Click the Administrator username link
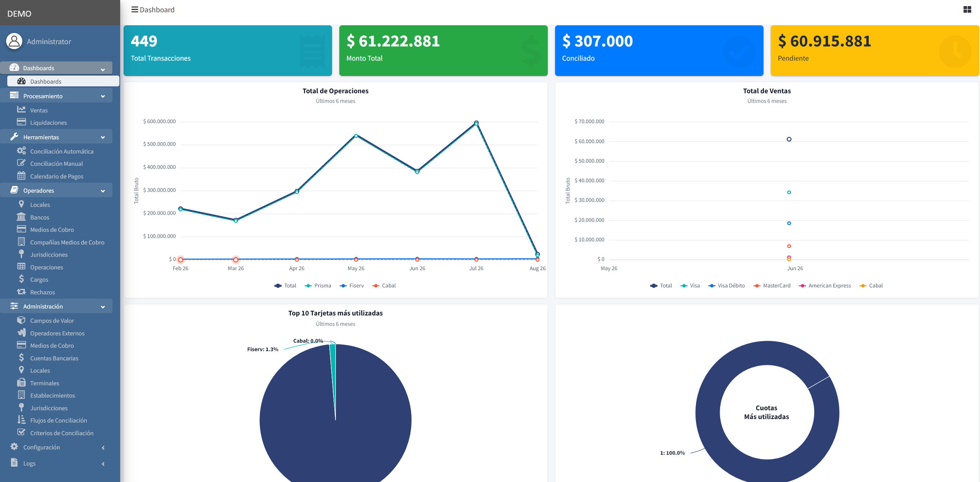980x482 pixels. (x=49, y=41)
